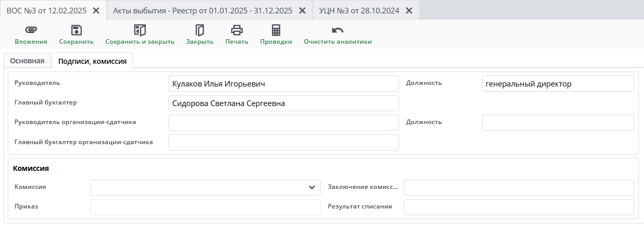The image size is (644, 226).
Task: Click the Заключение комиссии input field
Action: [518, 187]
